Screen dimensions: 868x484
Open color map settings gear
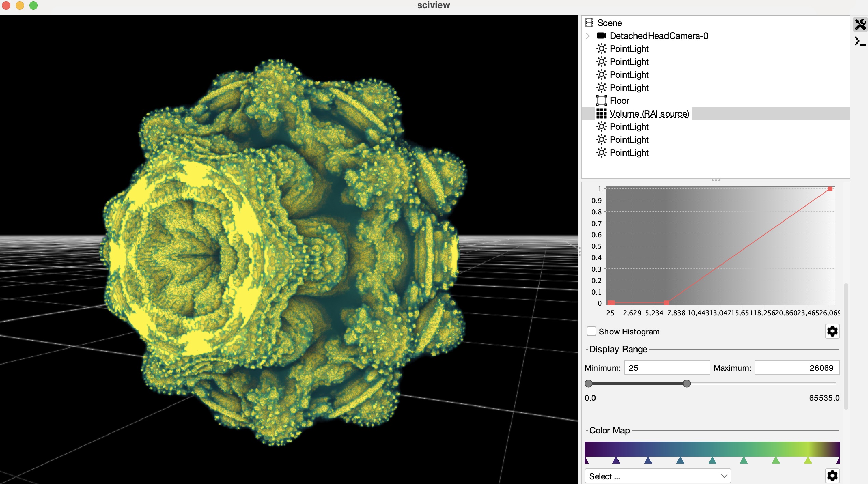click(832, 475)
